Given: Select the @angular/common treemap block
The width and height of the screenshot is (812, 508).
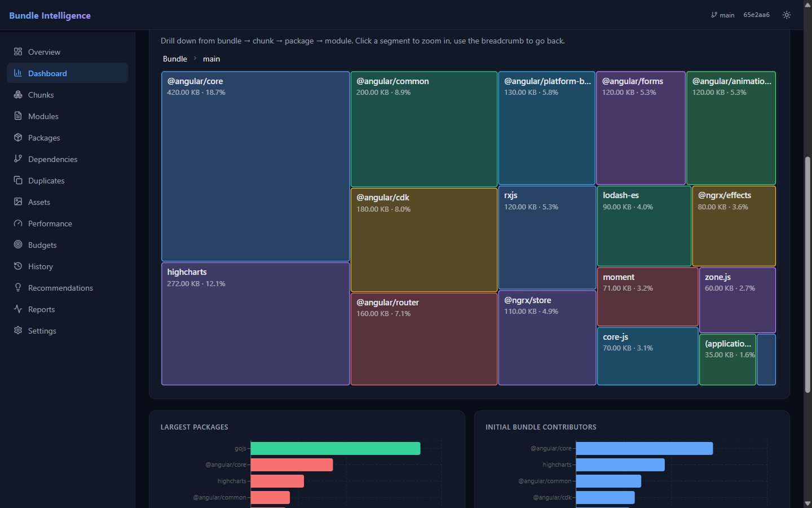Looking at the screenshot, I should (x=424, y=129).
